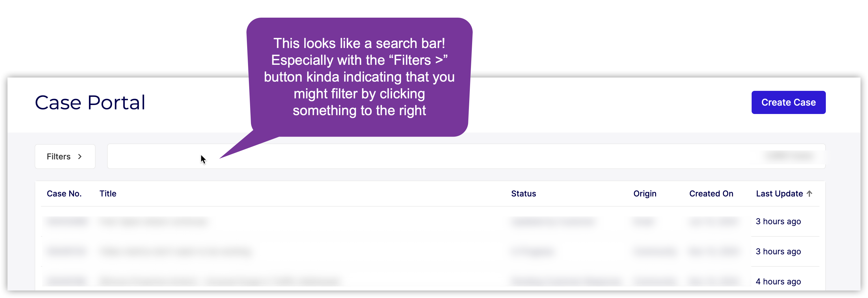Sort by the Case No. column header

click(64, 194)
